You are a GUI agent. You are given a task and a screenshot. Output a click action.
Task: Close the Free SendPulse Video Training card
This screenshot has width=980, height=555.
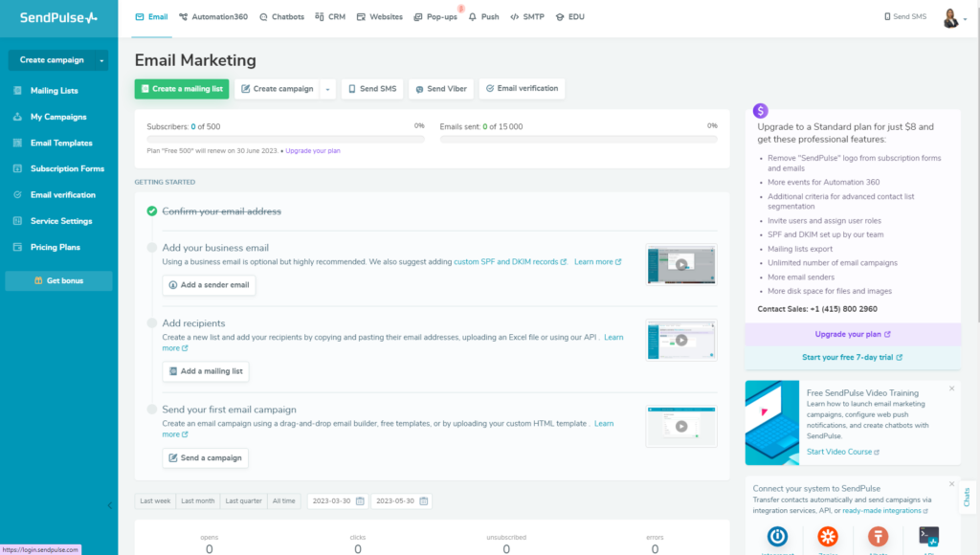pyautogui.click(x=951, y=388)
